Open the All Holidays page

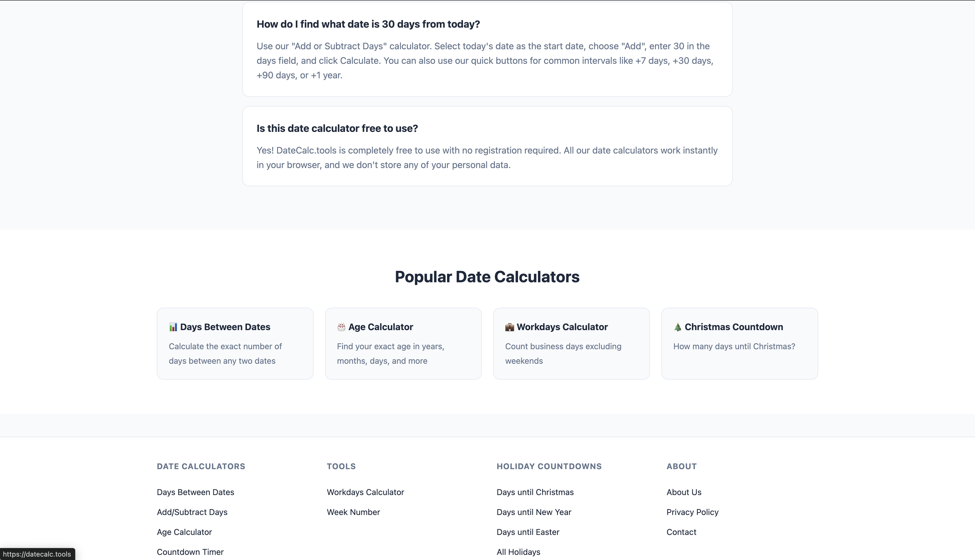click(x=518, y=552)
